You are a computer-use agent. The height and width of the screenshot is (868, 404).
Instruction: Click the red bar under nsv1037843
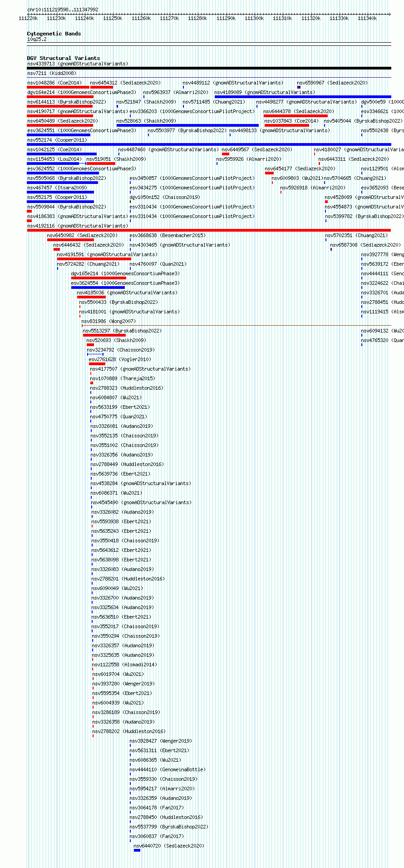click(x=286, y=125)
